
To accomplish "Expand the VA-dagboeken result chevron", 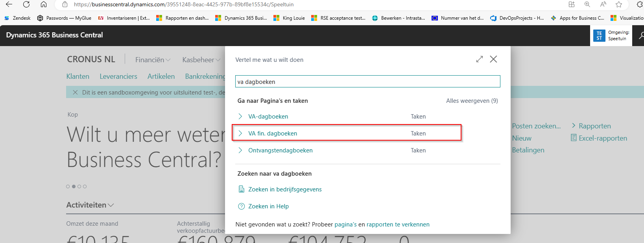I will [x=240, y=116].
